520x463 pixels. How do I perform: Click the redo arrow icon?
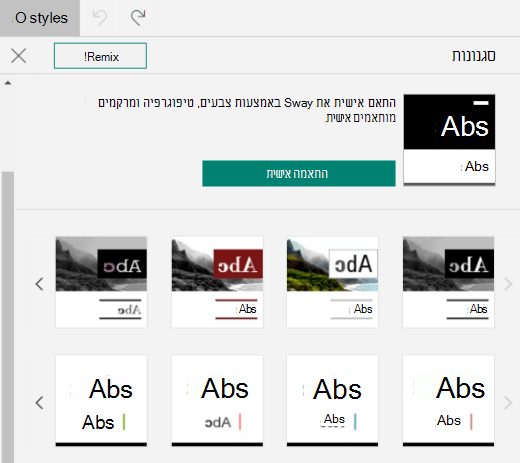(x=138, y=18)
